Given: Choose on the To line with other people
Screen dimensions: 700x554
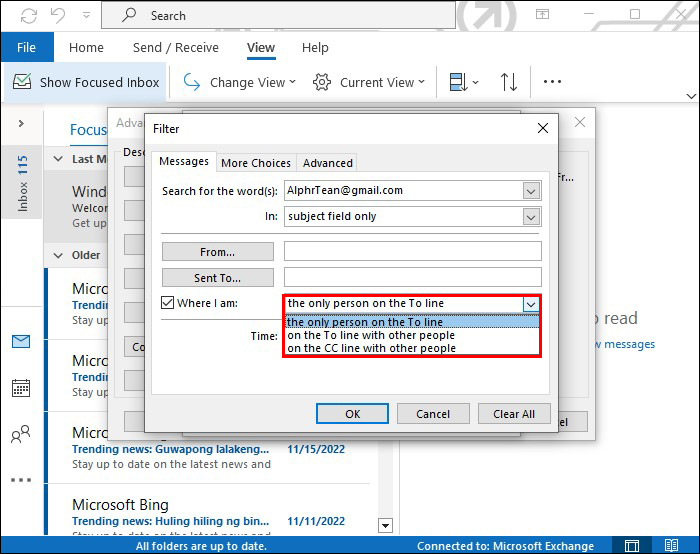Looking at the screenshot, I should 412,335.
